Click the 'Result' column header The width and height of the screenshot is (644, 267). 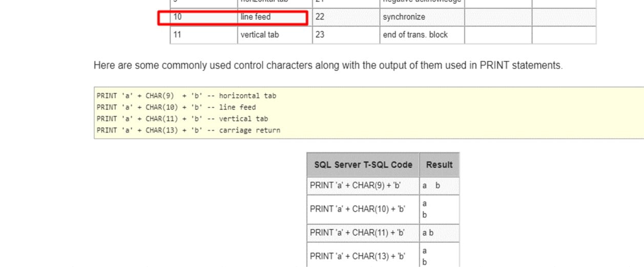[439, 165]
